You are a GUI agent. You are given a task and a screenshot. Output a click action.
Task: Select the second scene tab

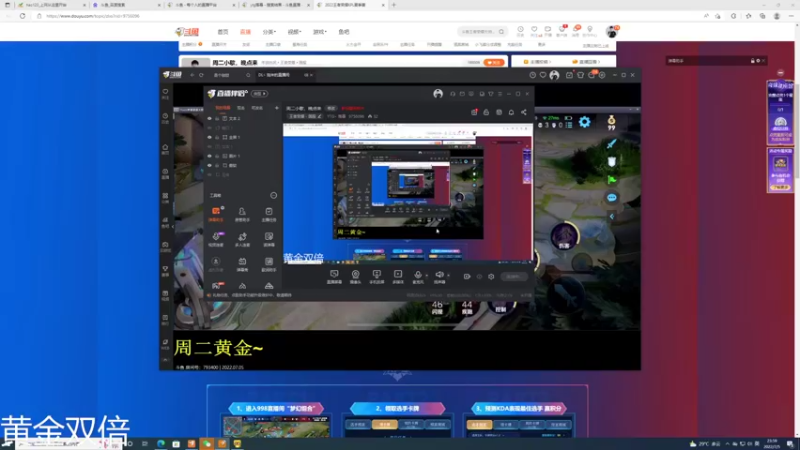[241, 108]
